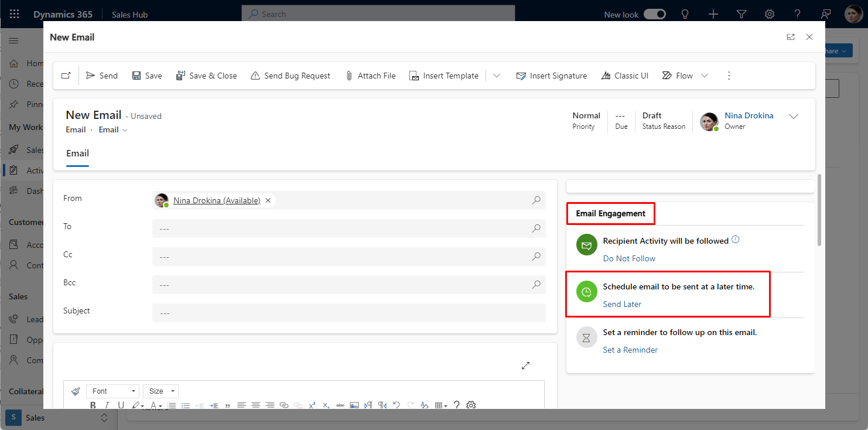Screen dimensions: 868x430
Task: Open the settings gear in the header
Action: (770, 14)
